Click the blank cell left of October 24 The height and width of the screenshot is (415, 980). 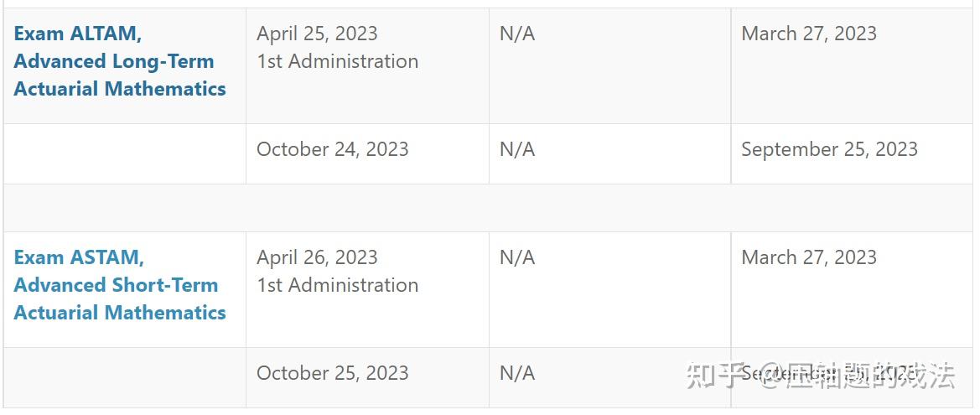[124, 153]
